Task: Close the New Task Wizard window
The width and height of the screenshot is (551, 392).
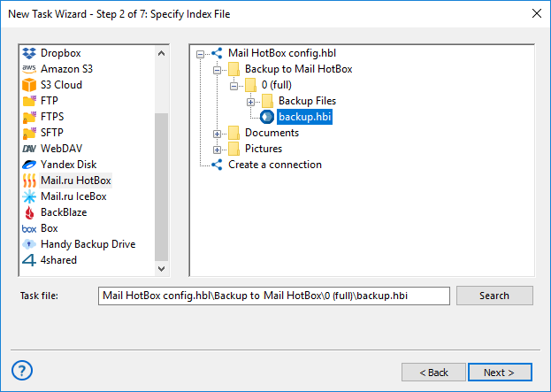Action: (537, 13)
